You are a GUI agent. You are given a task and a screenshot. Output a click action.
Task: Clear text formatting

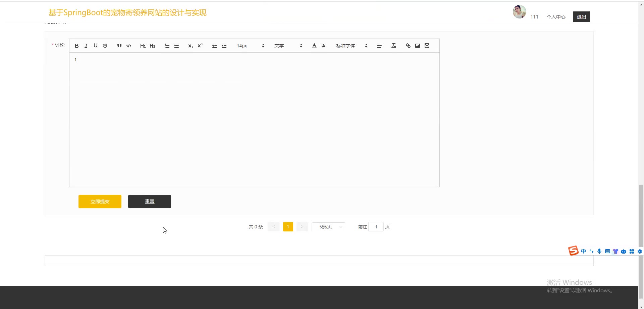coord(394,46)
